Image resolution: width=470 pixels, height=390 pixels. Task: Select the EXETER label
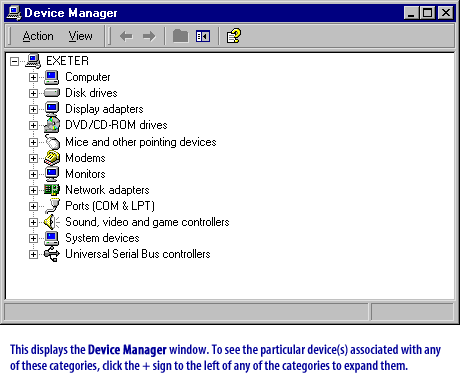pos(68,61)
